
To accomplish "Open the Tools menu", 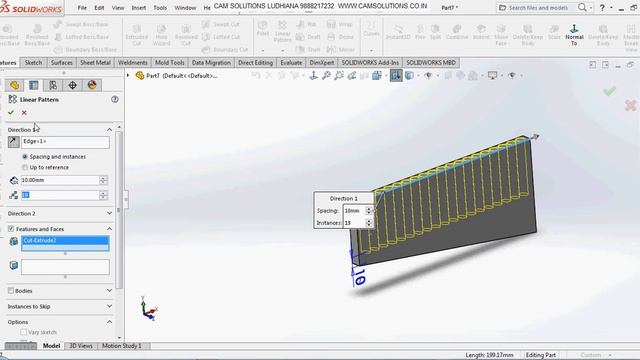I will point(160,8).
